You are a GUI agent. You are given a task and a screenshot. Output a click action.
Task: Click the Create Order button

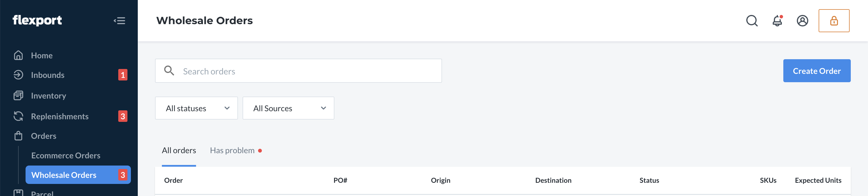(817, 71)
